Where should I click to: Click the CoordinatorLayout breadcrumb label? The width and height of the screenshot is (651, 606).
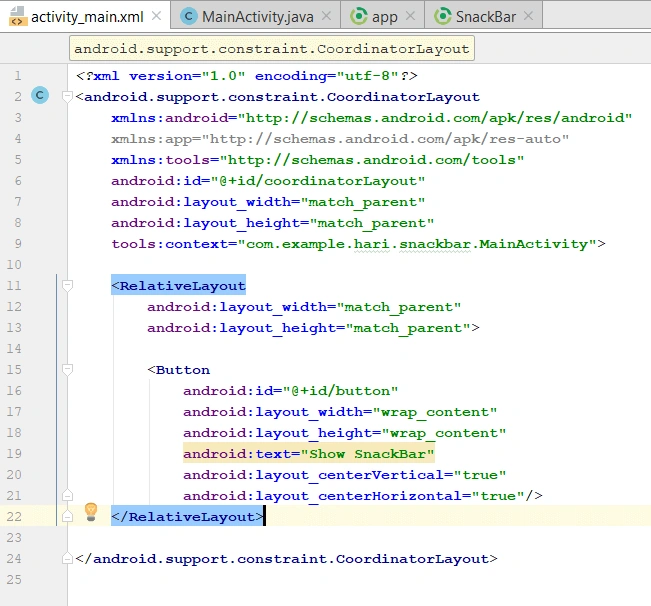click(x=272, y=49)
